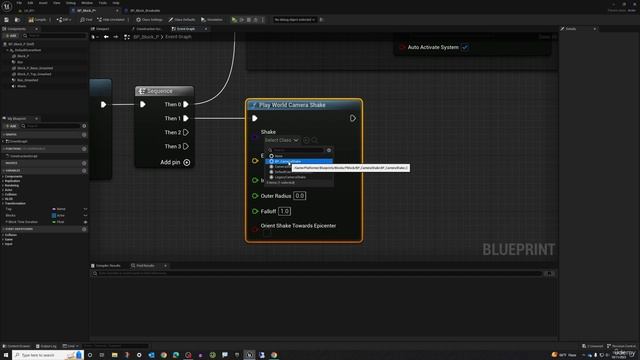This screenshot has height=360, width=640.
Task: Click the Components panel search field
Action: point(54,36)
